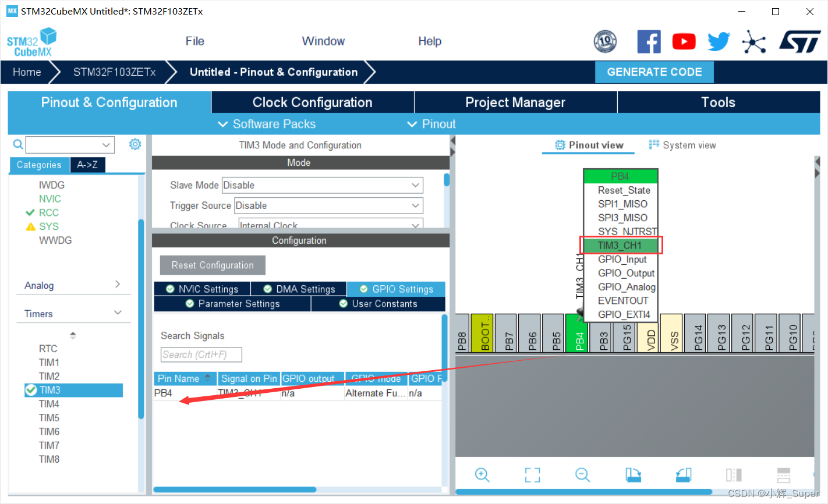Switch to A->Z tab
The width and height of the screenshot is (828, 504).
point(87,165)
